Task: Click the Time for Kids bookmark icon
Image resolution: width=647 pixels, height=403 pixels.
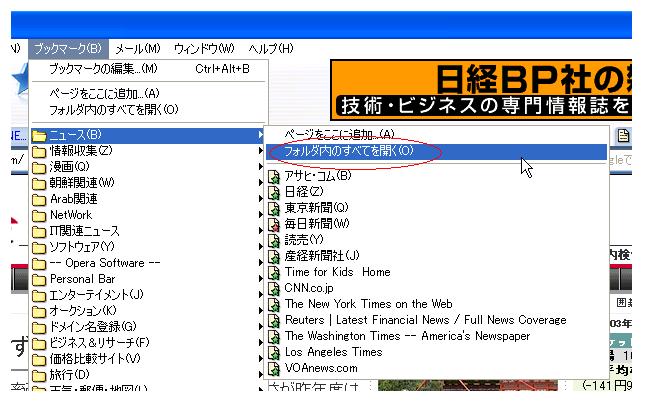Action: pyautogui.click(x=274, y=273)
